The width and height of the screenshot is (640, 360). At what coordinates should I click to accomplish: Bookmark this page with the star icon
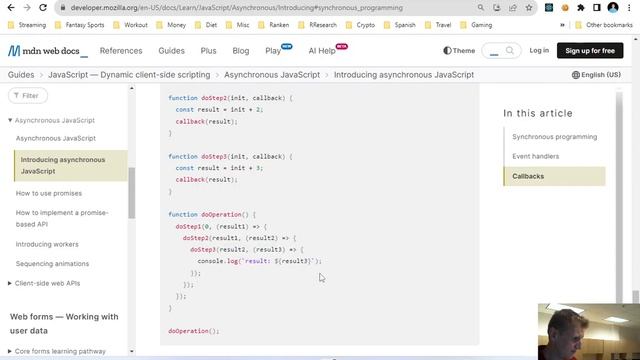coord(529,7)
